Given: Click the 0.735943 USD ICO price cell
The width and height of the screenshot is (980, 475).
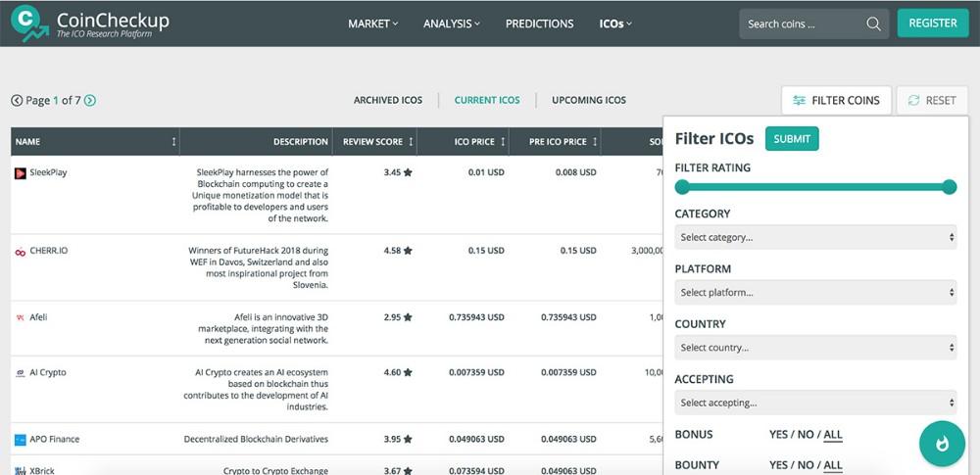Looking at the screenshot, I should click(x=476, y=317).
